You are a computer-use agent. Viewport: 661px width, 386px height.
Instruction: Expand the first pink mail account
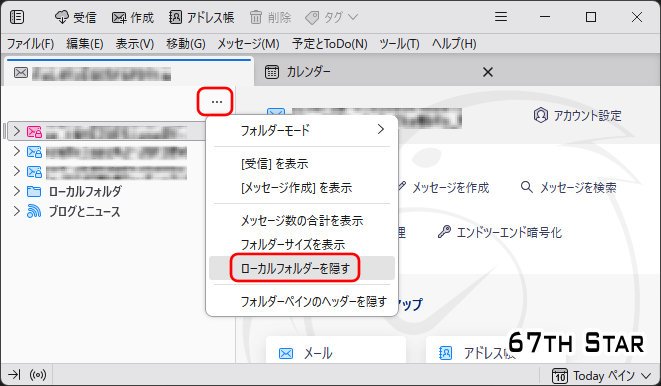coord(16,131)
